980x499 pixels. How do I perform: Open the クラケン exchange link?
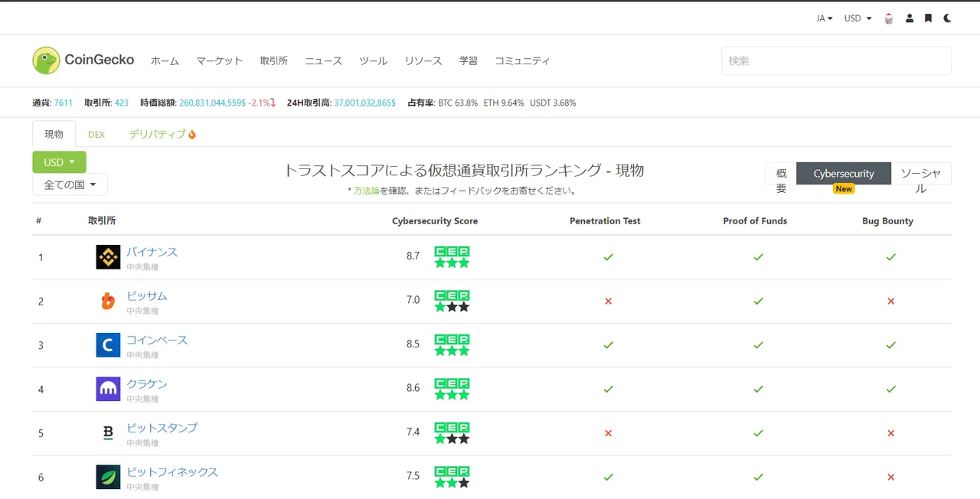pos(146,383)
